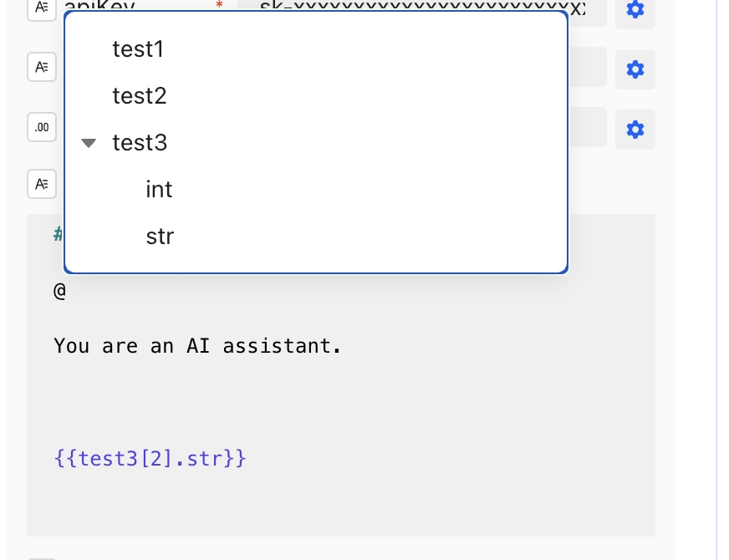Pick the str child of test3

click(x=160, y=237)
